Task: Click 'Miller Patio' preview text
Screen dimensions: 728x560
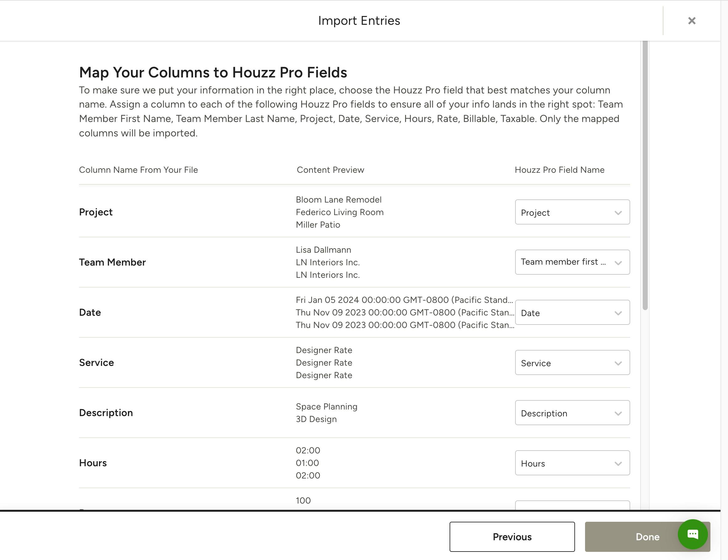Action: (318, 225)
